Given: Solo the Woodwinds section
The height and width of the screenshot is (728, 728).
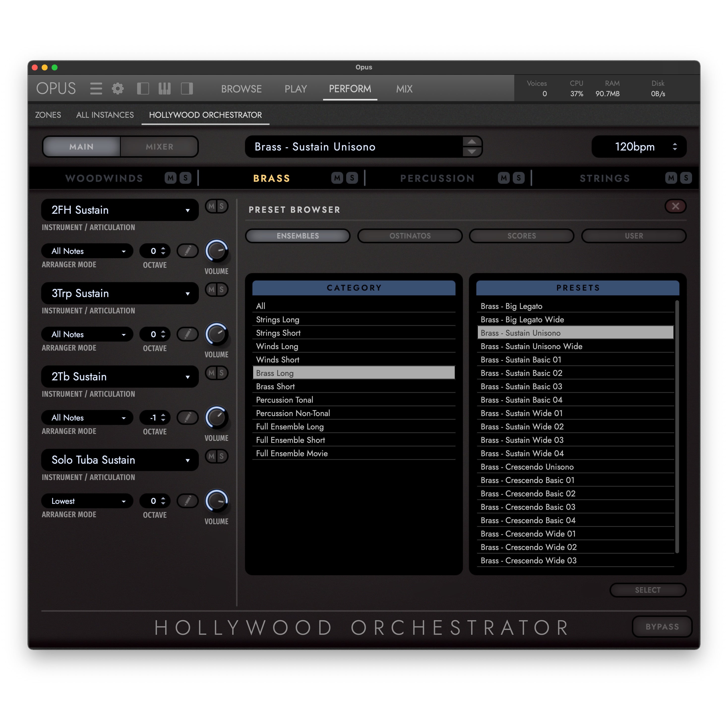Looking at the screenshot, I should click(185, 178).
